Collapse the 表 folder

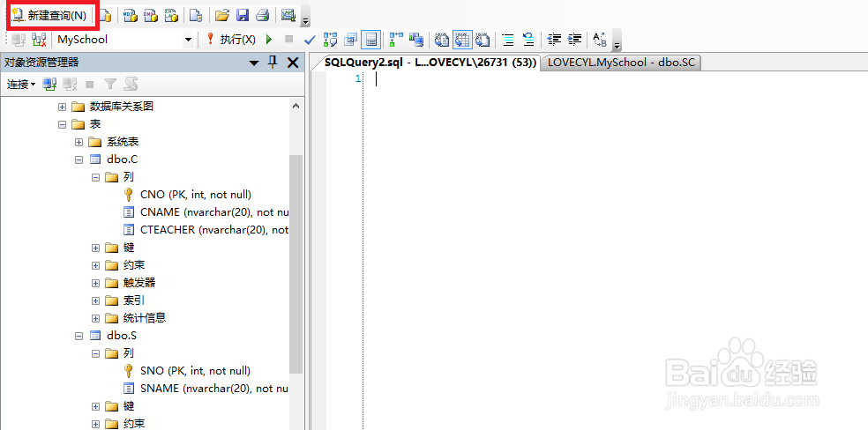pos(62,124)
